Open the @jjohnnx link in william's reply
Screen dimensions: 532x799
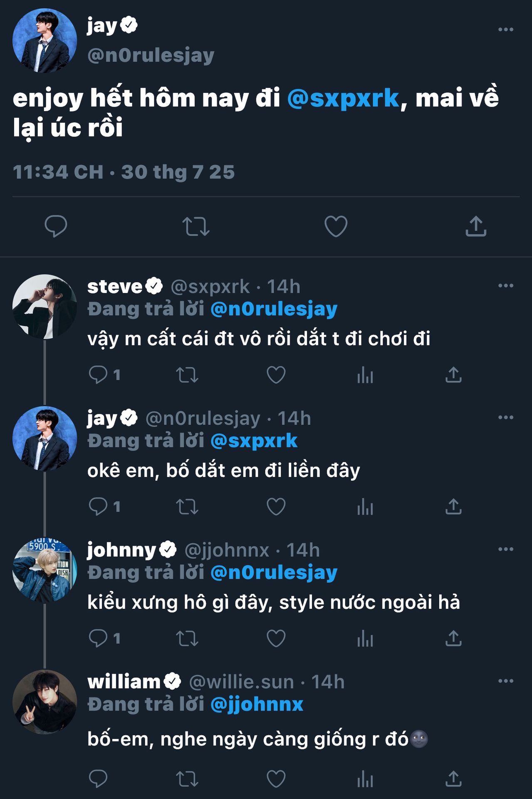coord(257,705)
